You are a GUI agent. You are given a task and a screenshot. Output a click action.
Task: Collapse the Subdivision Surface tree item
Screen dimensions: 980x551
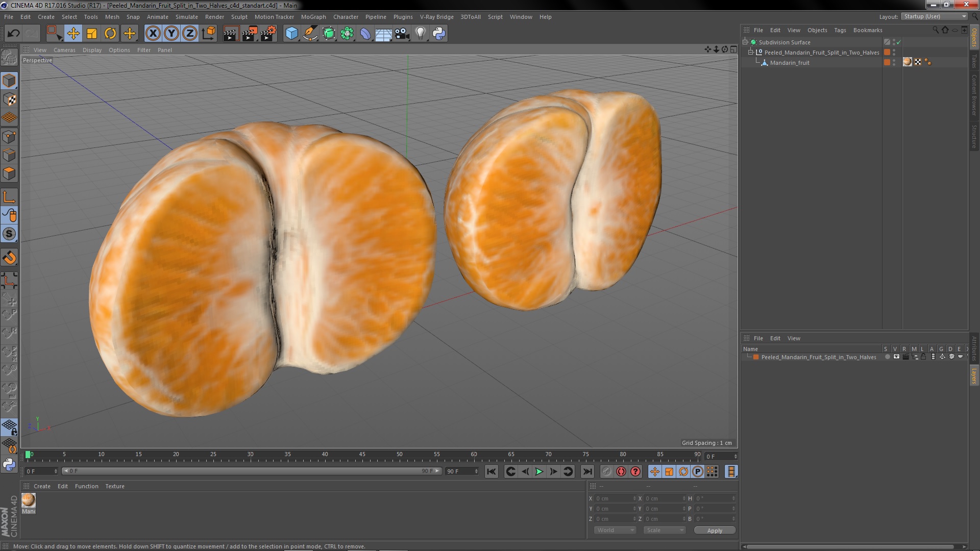point(745,42)
